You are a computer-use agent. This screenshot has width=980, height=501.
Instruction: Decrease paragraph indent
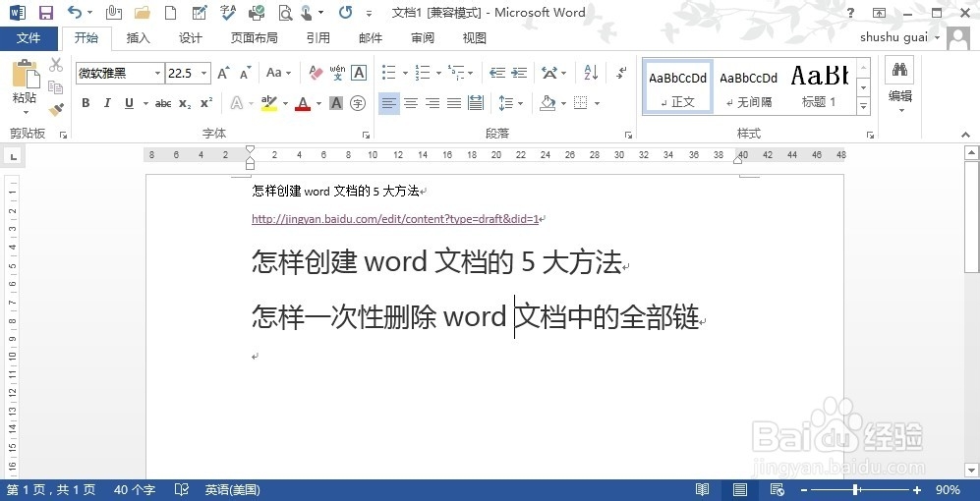click(x=497, y=73)
